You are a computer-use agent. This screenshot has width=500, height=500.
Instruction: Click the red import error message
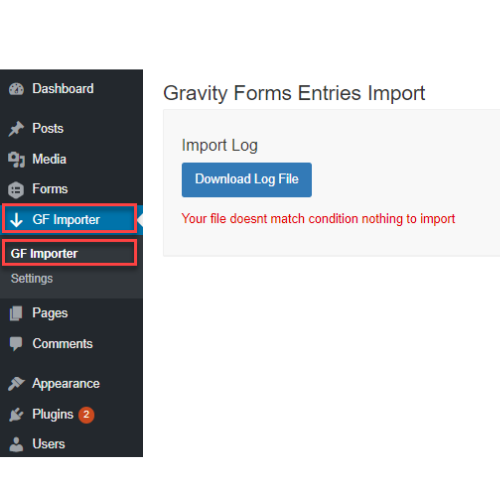coord(318,219)
